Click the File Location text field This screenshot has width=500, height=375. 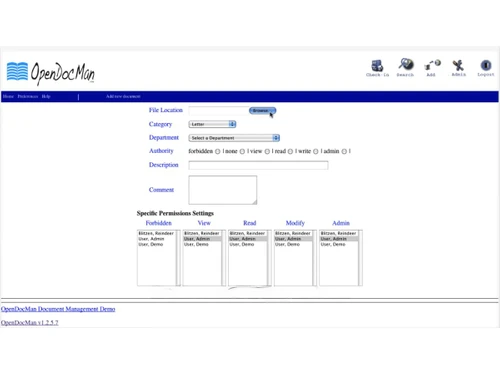coord(219,110)
